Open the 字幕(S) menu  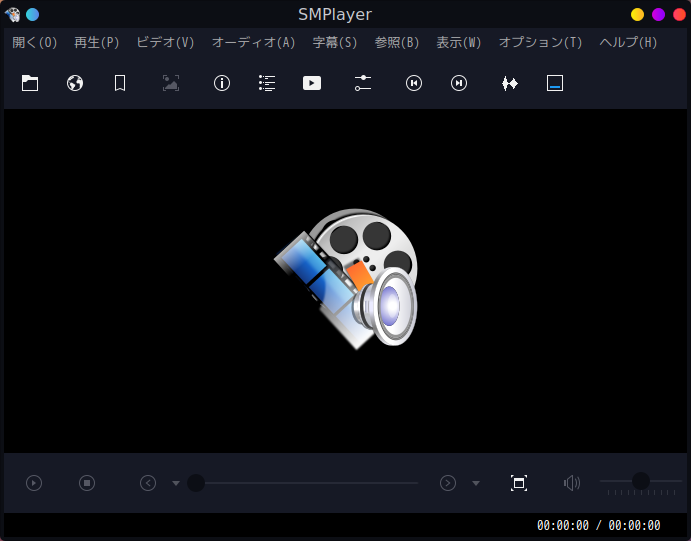point(335,42)
